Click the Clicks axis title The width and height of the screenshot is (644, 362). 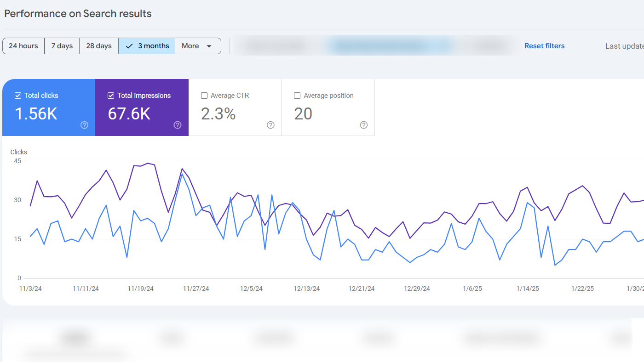pyautogui.click(x=19, y=152)
